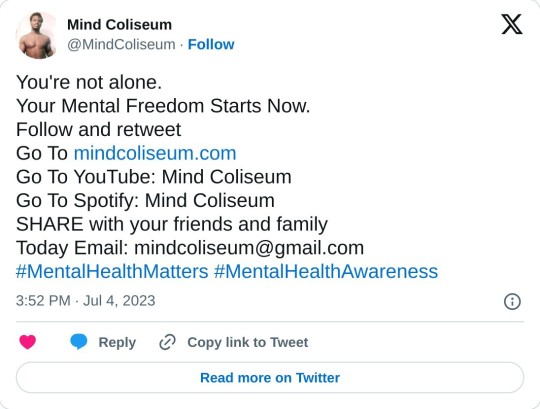
Task: Click the mindcoliseum@gmail.com email text
Action: [249, 248]
